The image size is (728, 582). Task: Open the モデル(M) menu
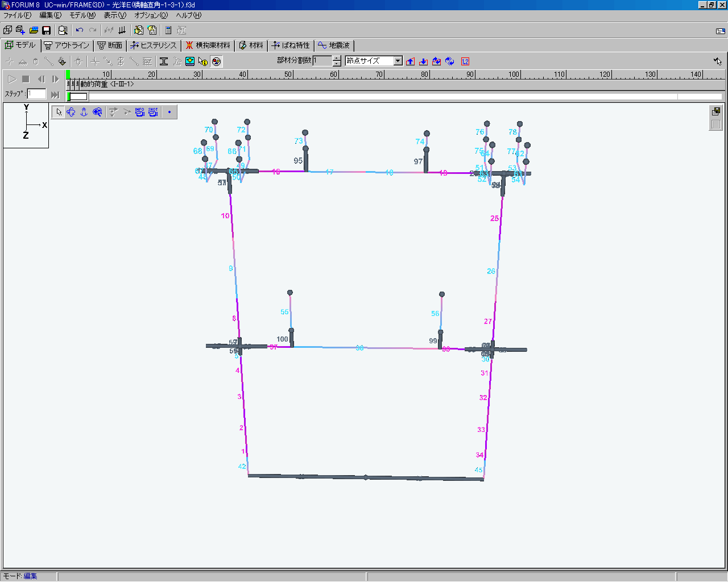[x=82, y=15]
